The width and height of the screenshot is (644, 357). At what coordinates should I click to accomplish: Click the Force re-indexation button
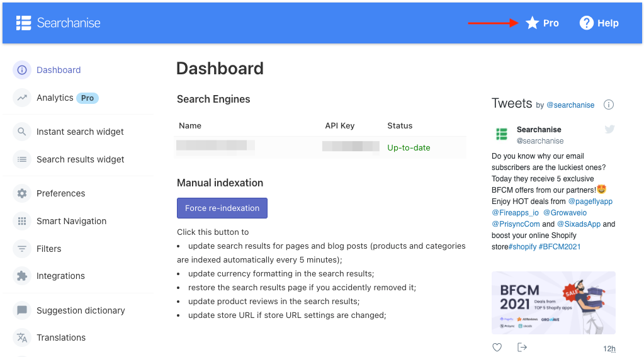(222, 208)
